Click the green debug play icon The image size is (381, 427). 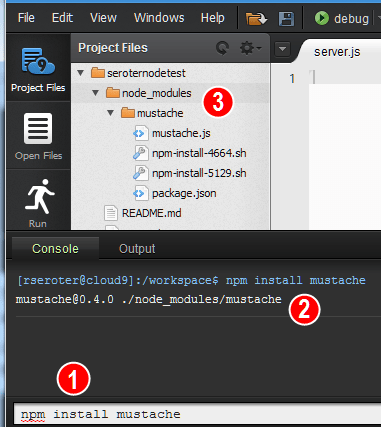(322, 18)
